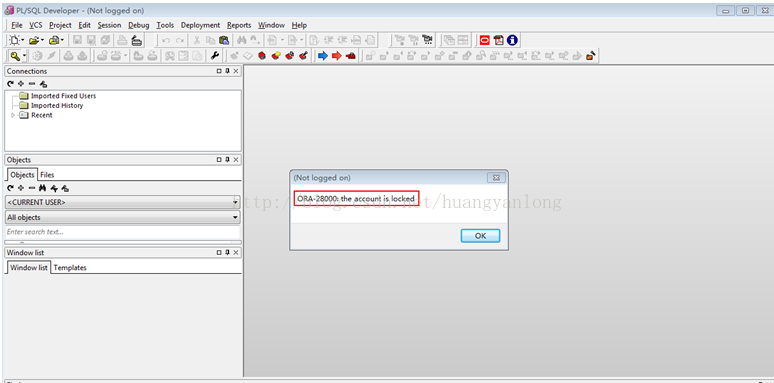Switch to the Window list tab
The image size is (774, 383).
[x=29, y=268]
